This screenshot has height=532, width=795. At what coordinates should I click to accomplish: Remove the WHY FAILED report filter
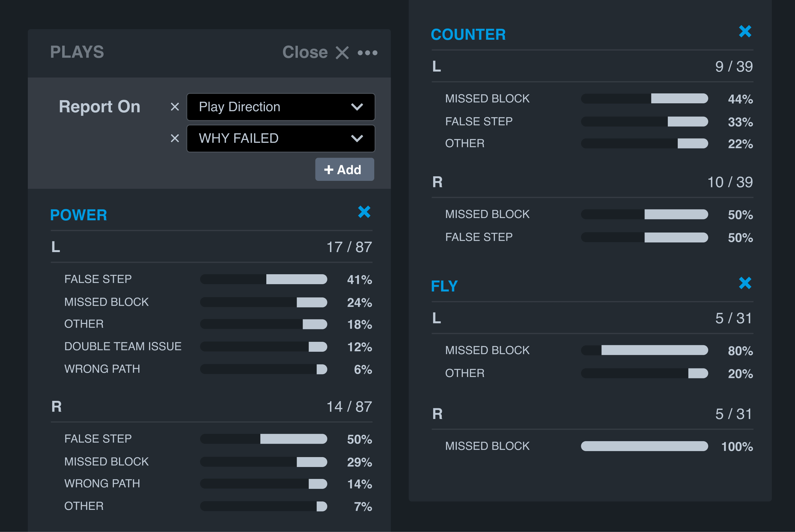[175, 139]
